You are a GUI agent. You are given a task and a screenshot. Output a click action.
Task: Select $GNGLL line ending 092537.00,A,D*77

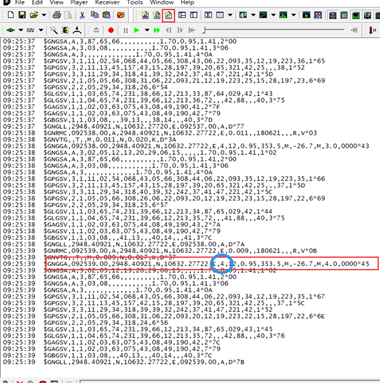144,126
